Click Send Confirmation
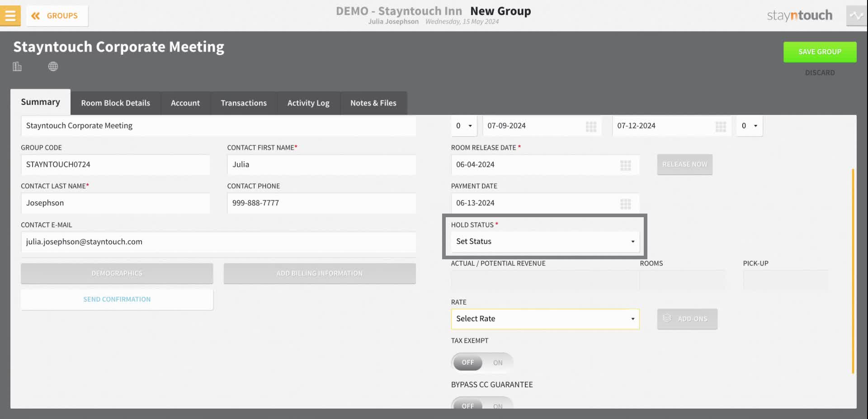868x419 pixels. tap(117, 300)
